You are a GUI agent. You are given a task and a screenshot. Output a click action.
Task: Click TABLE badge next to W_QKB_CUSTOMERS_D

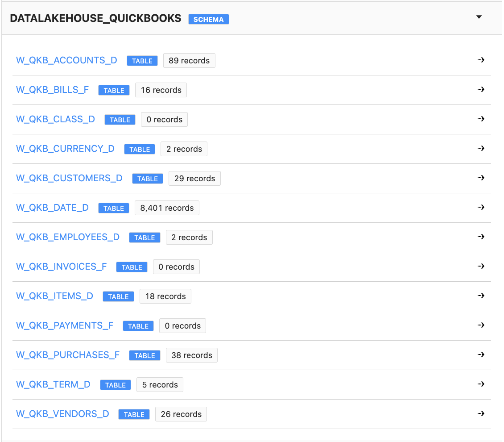[x=147, y=179]
